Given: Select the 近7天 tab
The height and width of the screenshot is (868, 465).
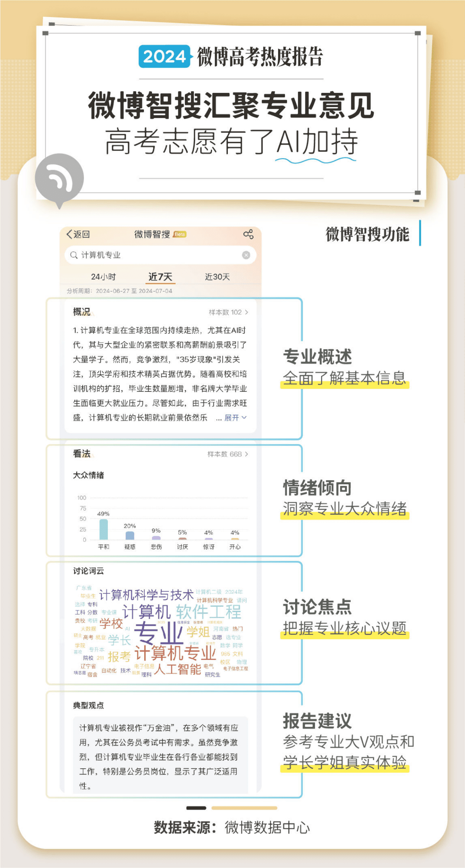Looking at the screenshot, I should 160,277.
